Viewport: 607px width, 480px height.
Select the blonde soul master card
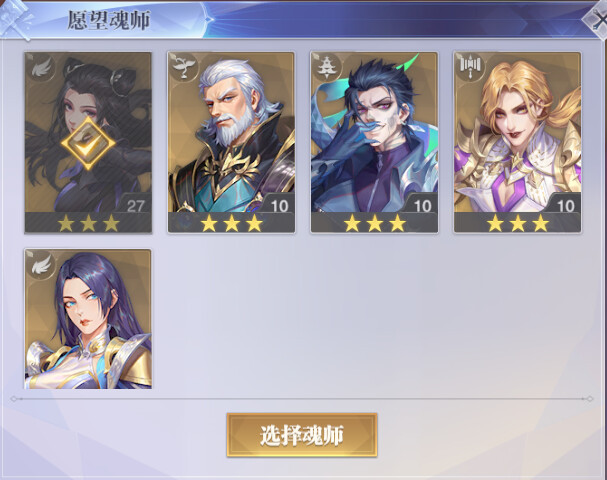coord(518,142)
